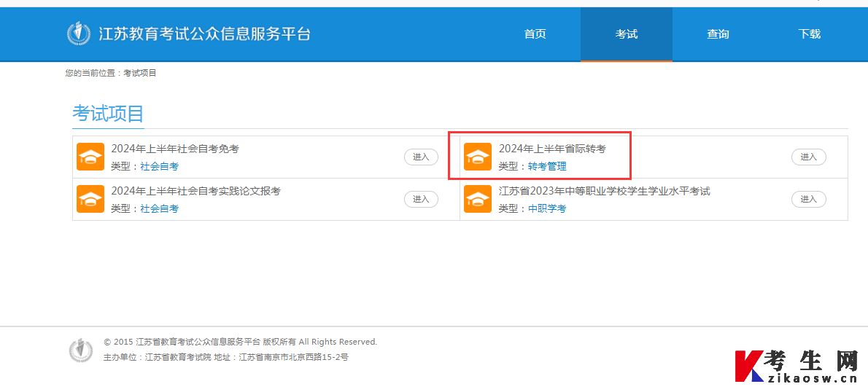Click 进入 button for 省际转考
Screen dimensions: 868x392
tap(809, 157)
